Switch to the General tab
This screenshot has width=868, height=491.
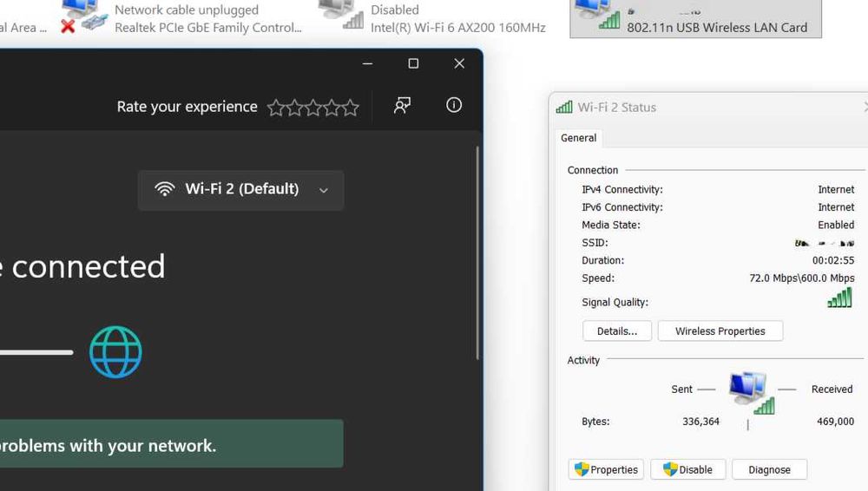pyautogui.click(x=578, y=138)
